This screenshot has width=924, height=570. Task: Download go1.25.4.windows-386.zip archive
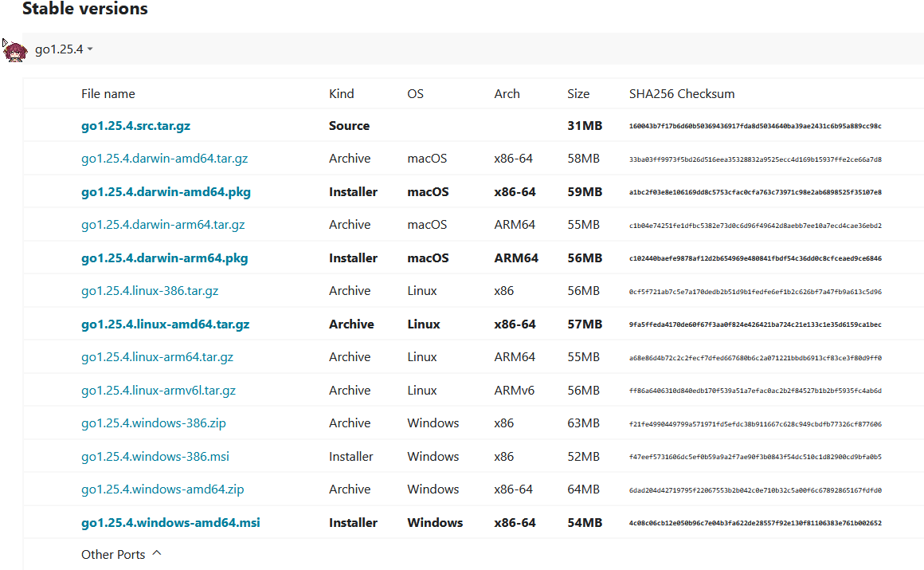[154, 423]
